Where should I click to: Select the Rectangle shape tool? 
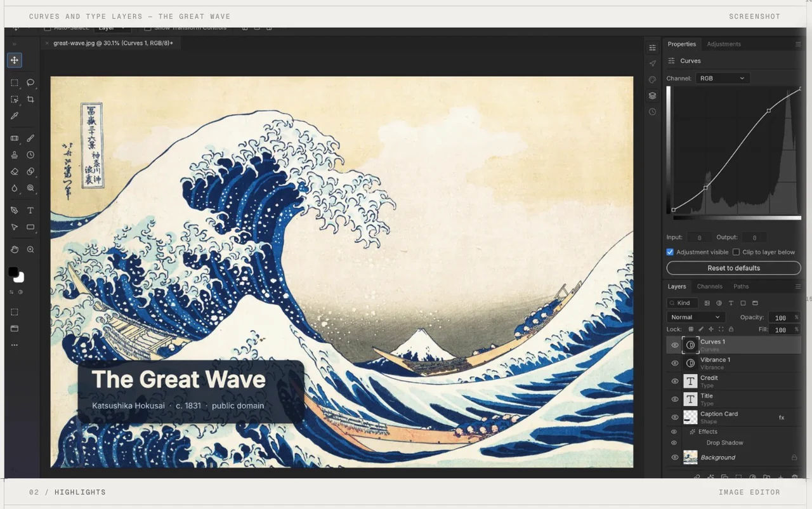pos(30,227)
